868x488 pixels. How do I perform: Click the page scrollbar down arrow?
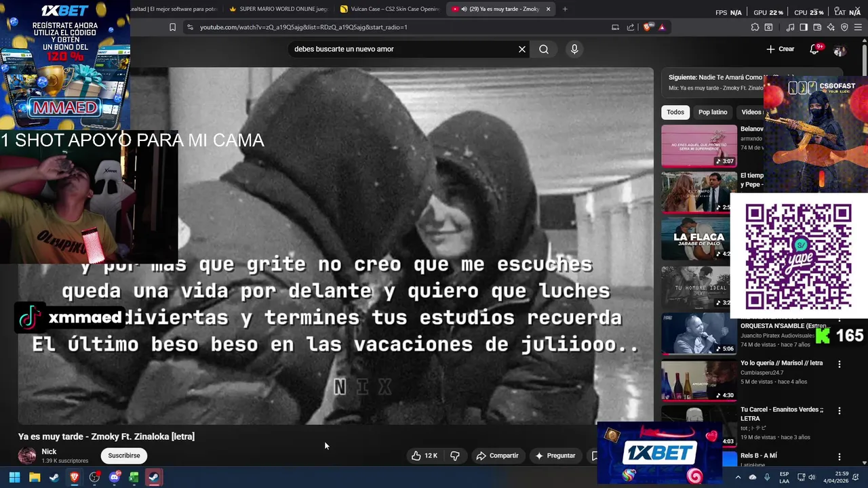865,463
